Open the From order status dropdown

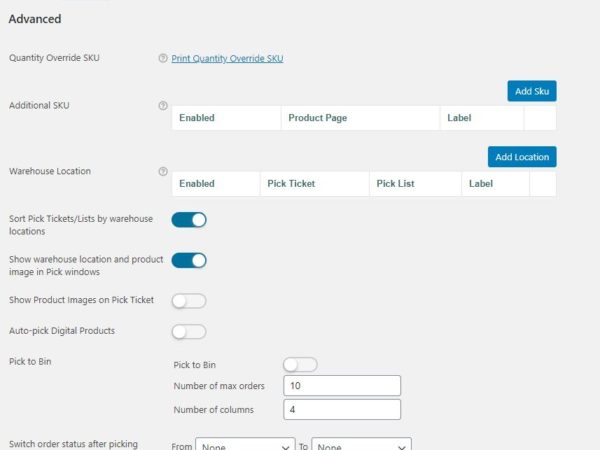point(245,447)
